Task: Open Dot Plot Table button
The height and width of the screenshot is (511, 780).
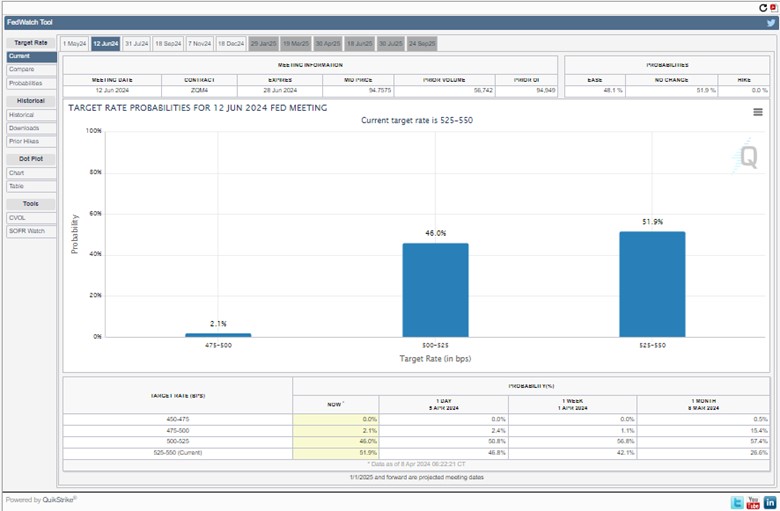Action: (x=31, y=186)
